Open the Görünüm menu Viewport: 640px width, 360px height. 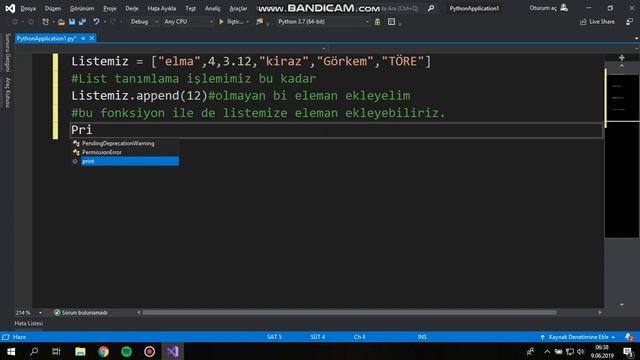tap(82, 8)
